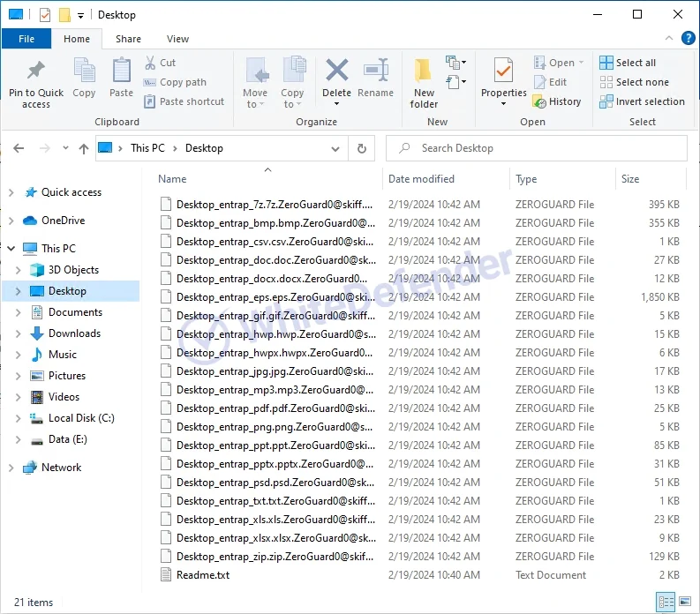
Task: Click Invert selection in the Select group
Action: coord(642,101)
